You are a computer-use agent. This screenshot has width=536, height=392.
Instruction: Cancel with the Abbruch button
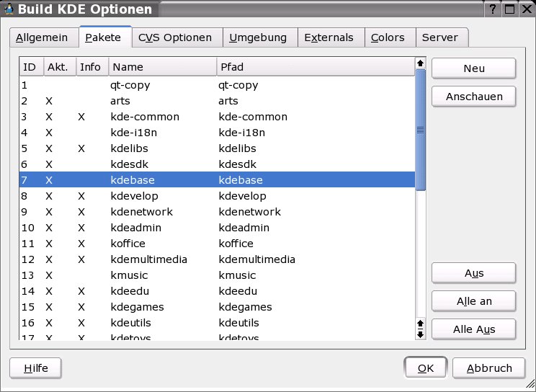[489, 368]
